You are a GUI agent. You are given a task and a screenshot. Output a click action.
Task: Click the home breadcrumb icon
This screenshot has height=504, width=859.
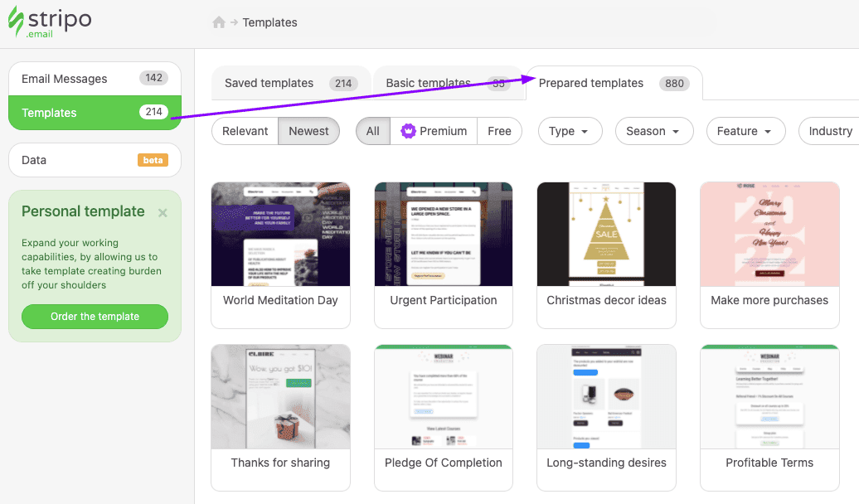(x=216, y=22)
